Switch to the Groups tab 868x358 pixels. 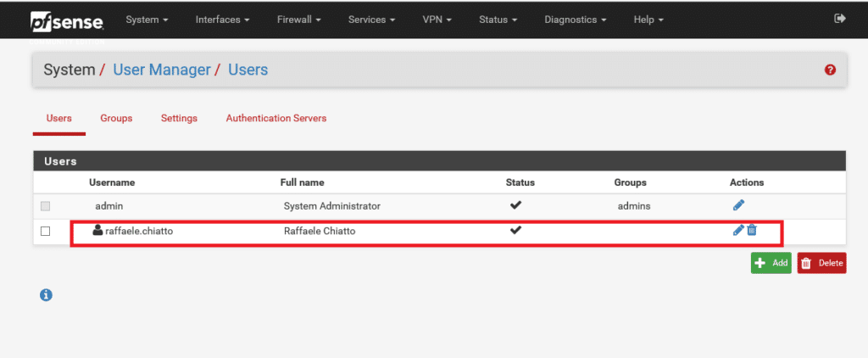(x=116, y=118)
